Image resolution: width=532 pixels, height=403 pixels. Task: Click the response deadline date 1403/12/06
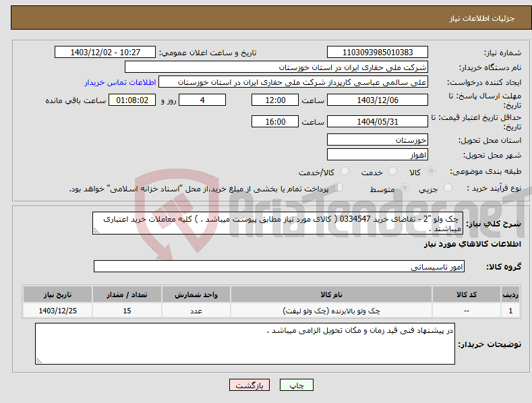coord(378,100)
